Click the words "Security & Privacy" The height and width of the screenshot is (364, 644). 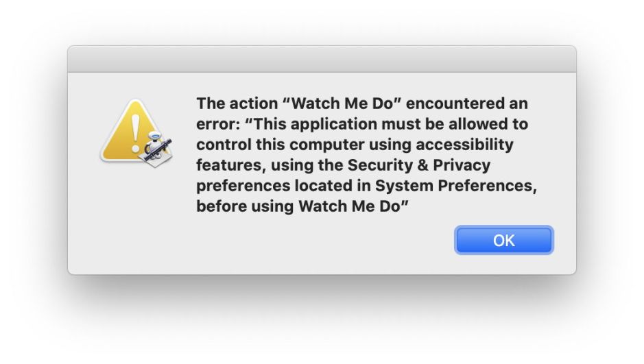coord(419,165)
